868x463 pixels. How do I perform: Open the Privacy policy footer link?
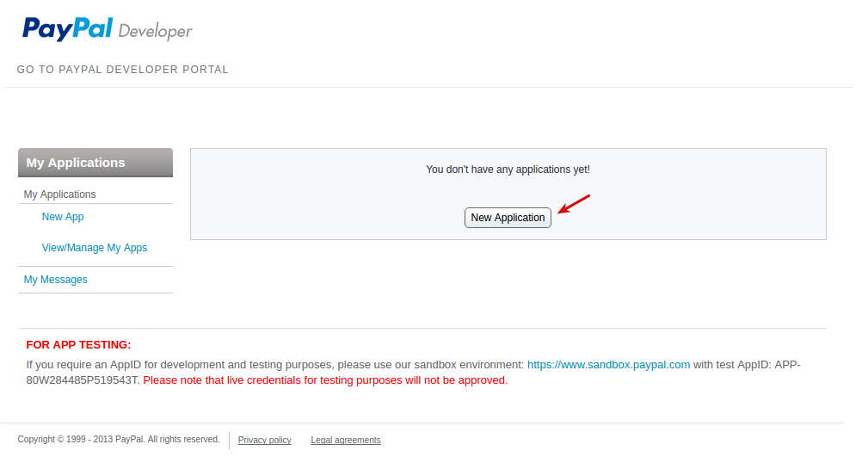click(265, 441)
